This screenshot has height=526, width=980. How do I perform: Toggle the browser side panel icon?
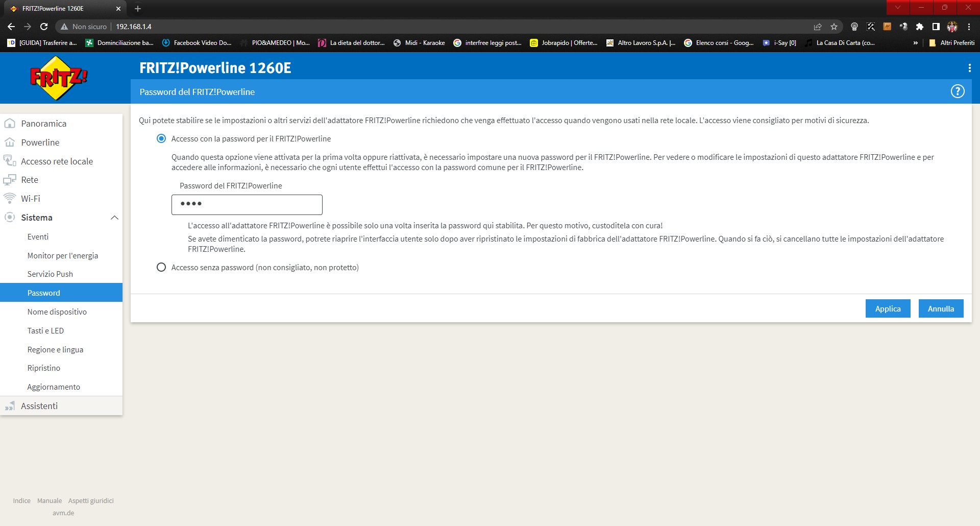936,27
